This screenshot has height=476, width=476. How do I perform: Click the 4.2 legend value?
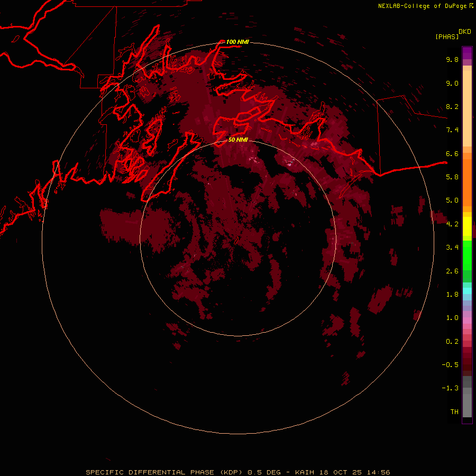[452, 224]
